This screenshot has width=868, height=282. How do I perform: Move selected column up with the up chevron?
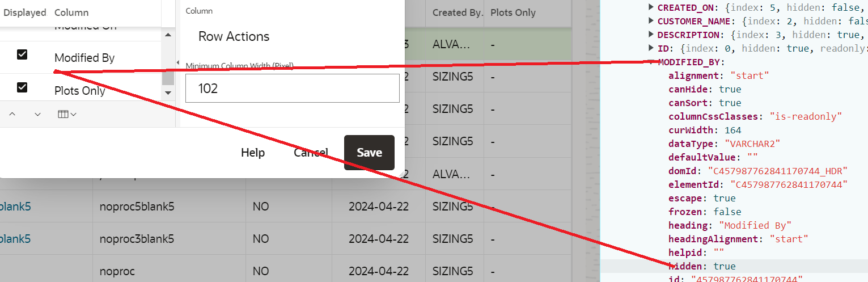tap(12, 114)
